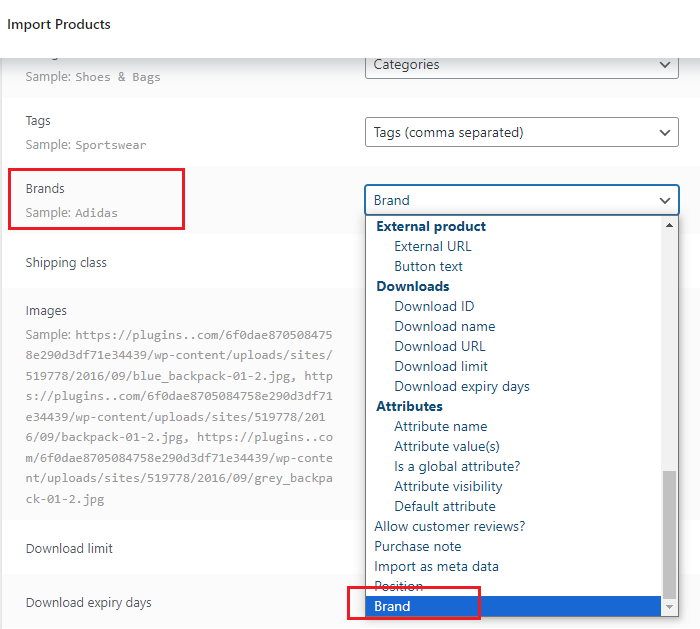Choose Attribute name option

pos(441,426)
